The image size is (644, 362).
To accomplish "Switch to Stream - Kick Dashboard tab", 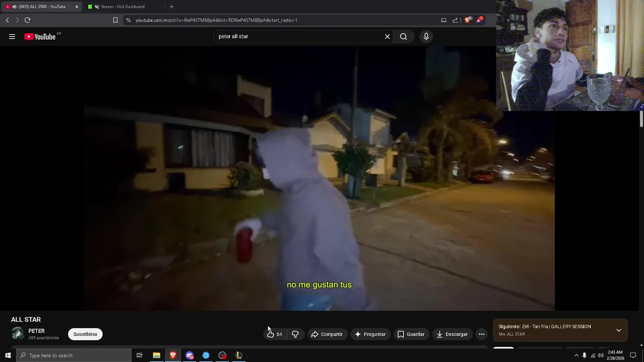I will coord(122,7).
